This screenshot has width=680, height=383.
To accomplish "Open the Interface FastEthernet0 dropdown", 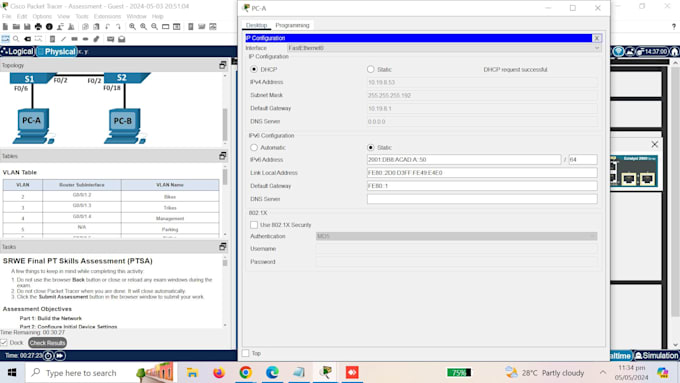I will coord(444,48).
